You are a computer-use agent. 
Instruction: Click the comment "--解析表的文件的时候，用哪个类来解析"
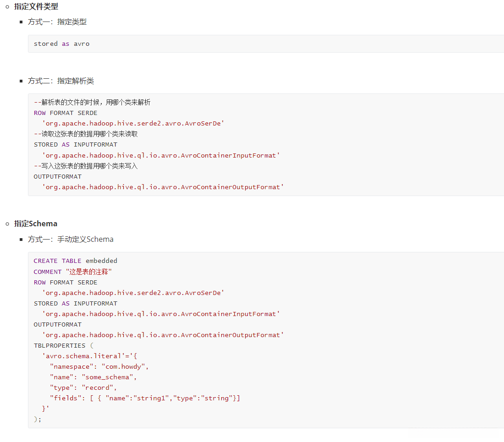[x=92, y=102]
